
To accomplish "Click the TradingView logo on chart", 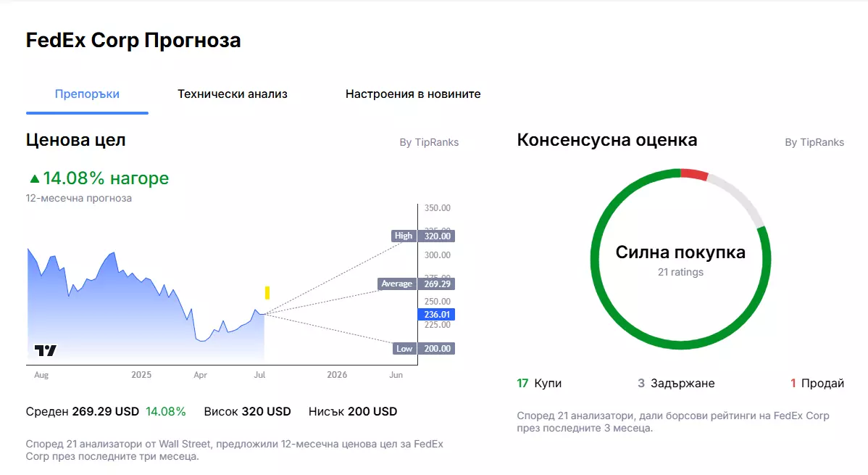I will (46, 350).
